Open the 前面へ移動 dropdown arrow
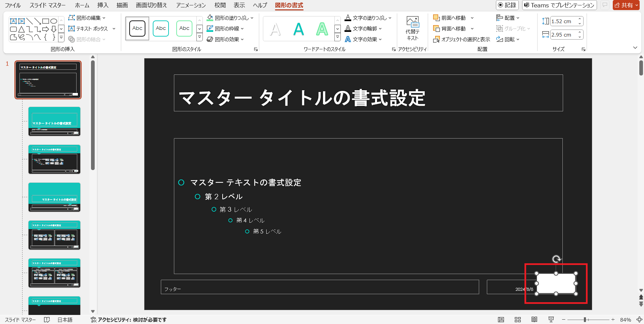Image resolution: width=644 pixels, height=324 pixels. pyautogui.click(x=472, y=18)
